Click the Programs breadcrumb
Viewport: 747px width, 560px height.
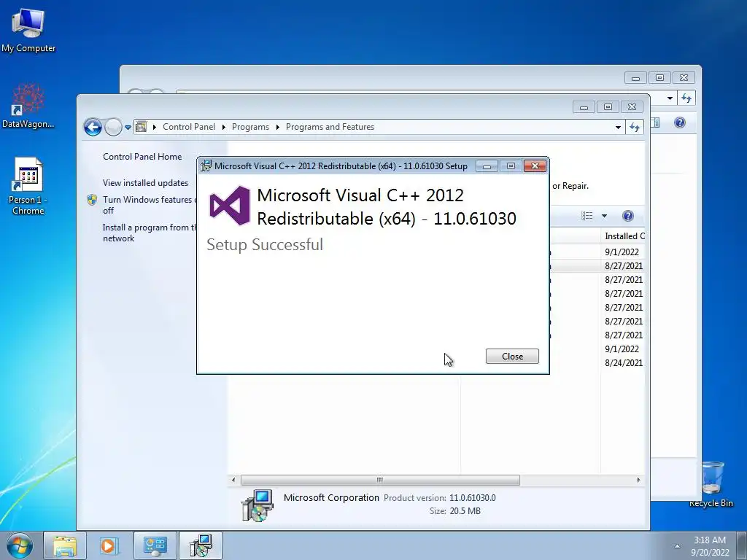pos(250,127)
